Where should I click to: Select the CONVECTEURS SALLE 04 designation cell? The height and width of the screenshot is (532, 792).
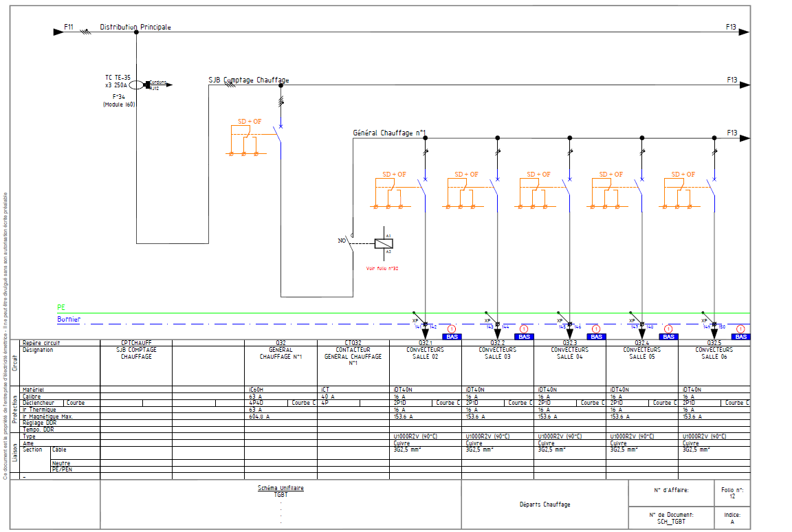569,353
